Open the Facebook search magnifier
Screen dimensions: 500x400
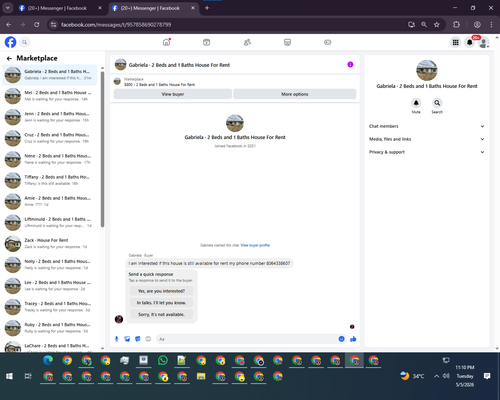tap(24, 42)
